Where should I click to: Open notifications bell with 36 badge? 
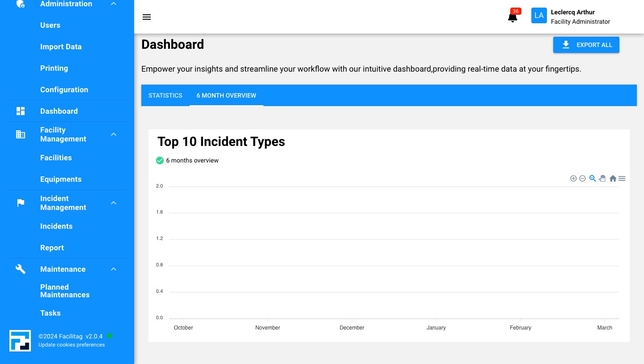513,17
